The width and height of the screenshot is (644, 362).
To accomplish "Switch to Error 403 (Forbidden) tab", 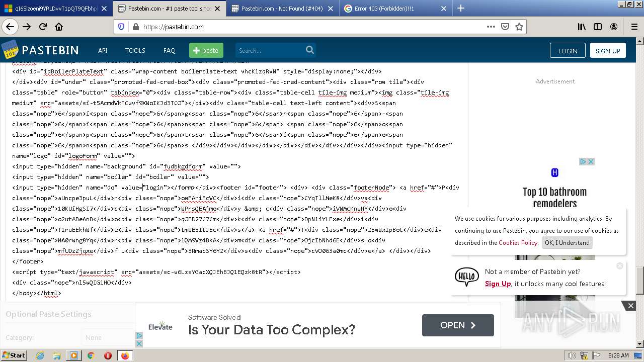I will pyautogui.click(x=395, y=8).
